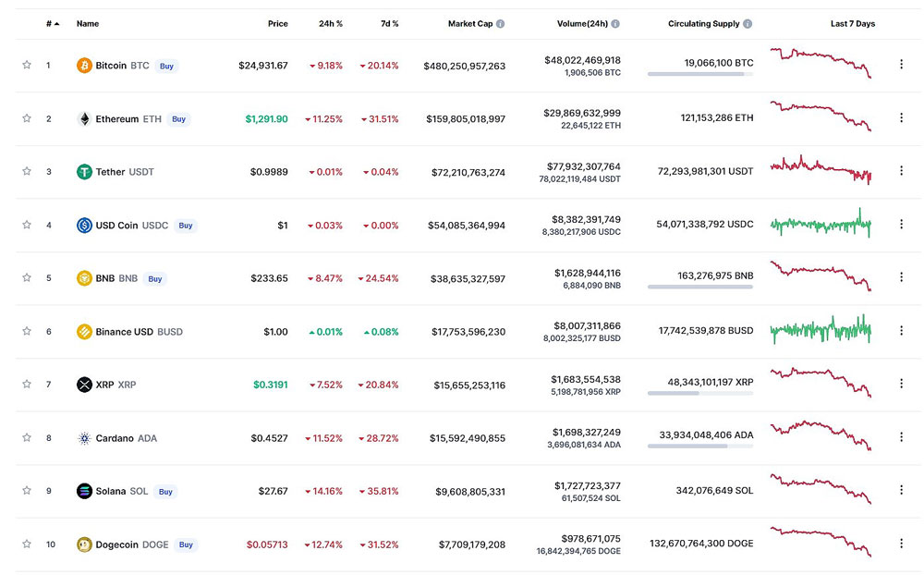Star Bitcoin to add to watchlist
The width and height of the screenshot is (924, 575).
point(27,65)
